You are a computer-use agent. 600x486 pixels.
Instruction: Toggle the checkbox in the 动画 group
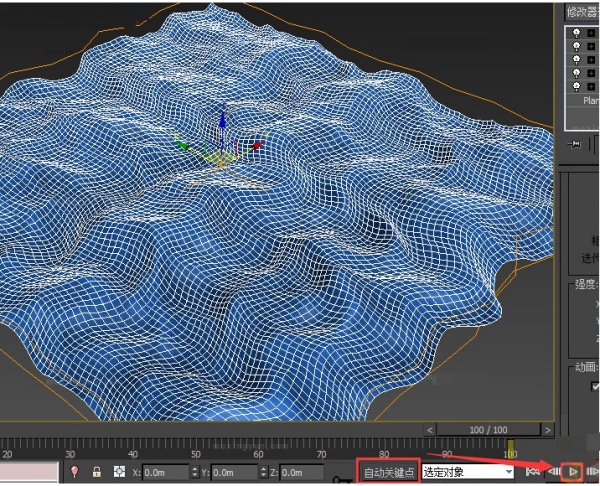tap(595, 386)
